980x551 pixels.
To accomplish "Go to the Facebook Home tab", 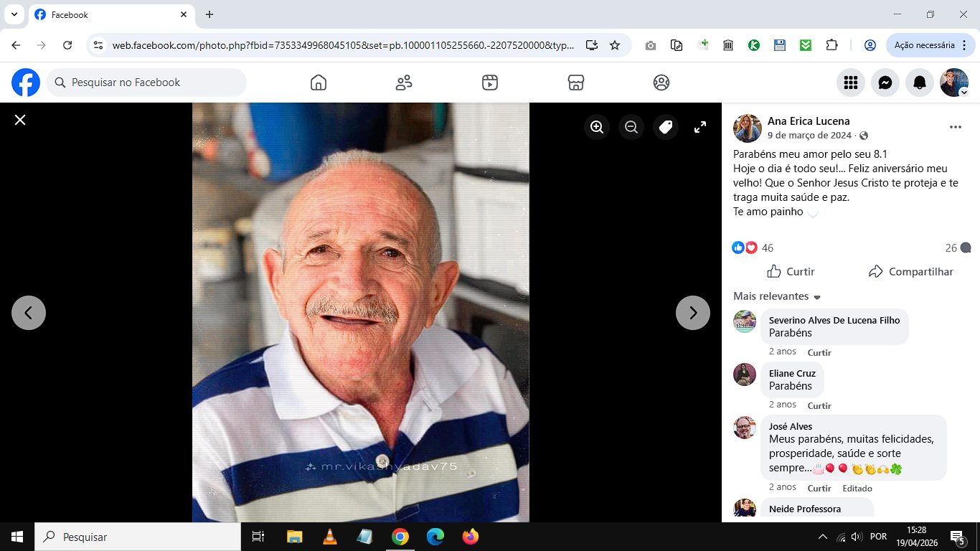I will point(319,83).
